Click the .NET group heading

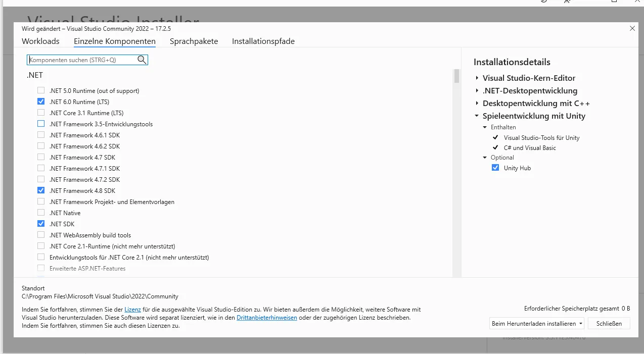click(x=35, y=75)
